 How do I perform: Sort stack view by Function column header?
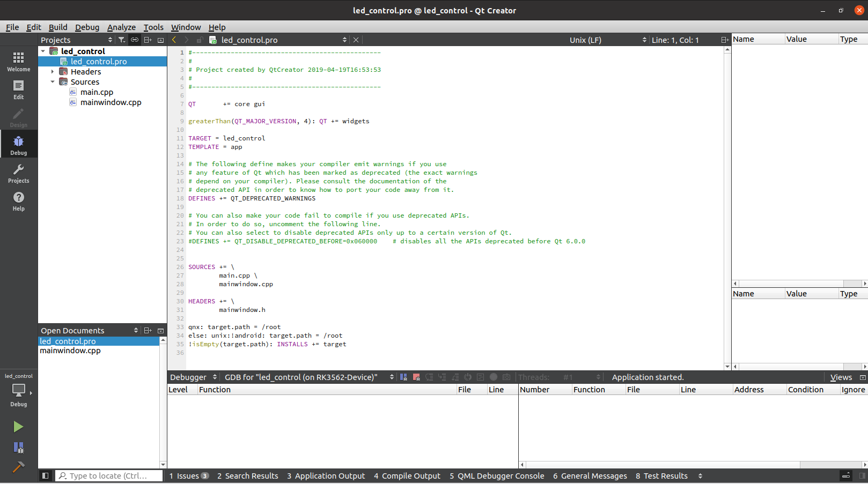[x=326, y=390]
